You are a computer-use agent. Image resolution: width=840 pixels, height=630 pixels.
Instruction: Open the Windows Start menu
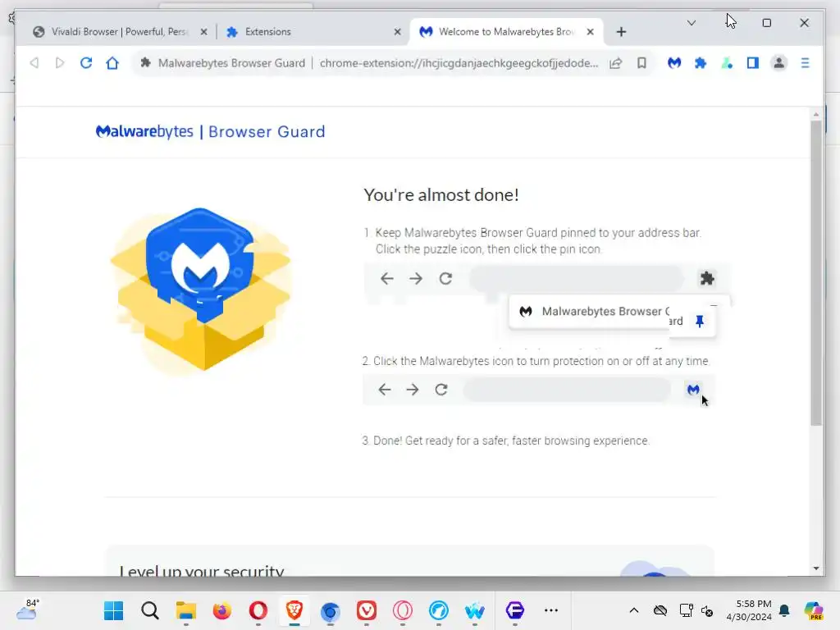[x=113, y=610]
